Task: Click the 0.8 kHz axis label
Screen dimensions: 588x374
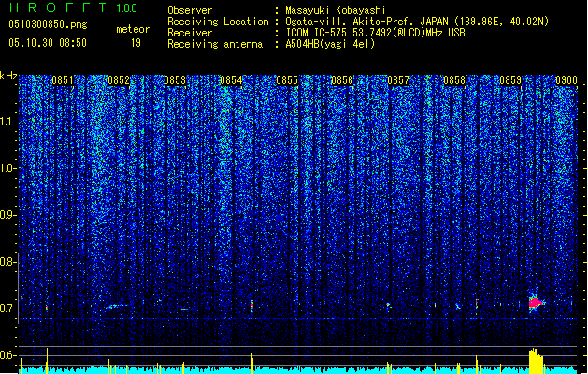Action: click(8, 262)
